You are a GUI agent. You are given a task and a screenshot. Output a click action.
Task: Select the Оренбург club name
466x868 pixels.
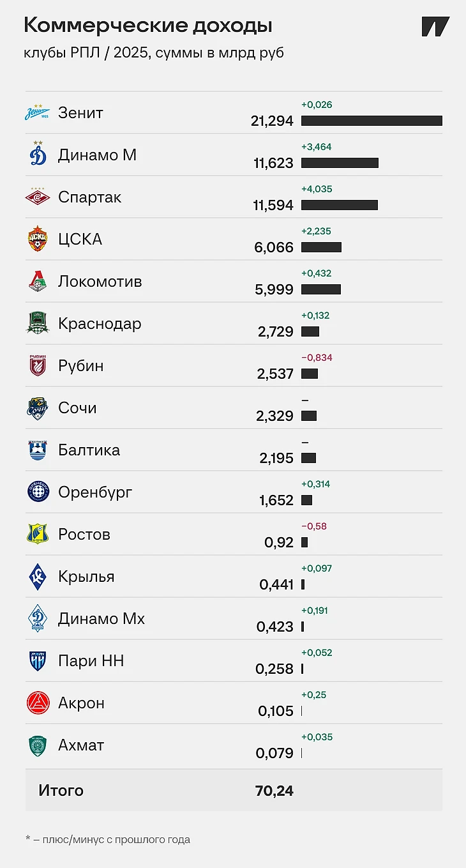click(x=95, y=492)
